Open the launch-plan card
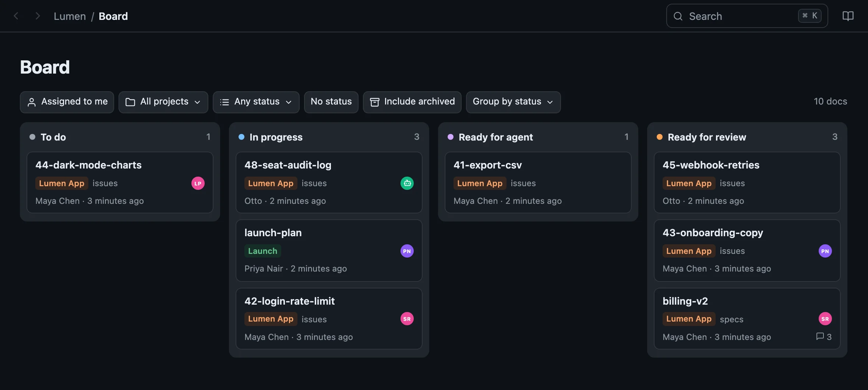 tap(329, 251)
